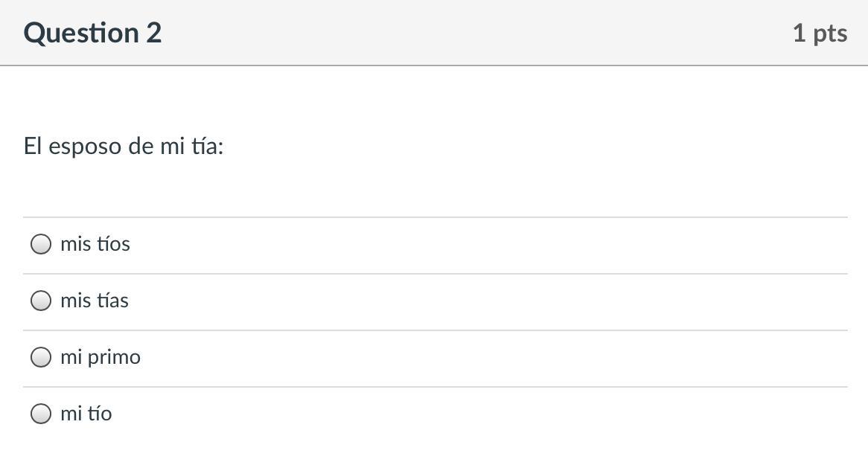Click the "1 pts" points indicator
This screenshot has width=868, height=468.
coord(819,33)
